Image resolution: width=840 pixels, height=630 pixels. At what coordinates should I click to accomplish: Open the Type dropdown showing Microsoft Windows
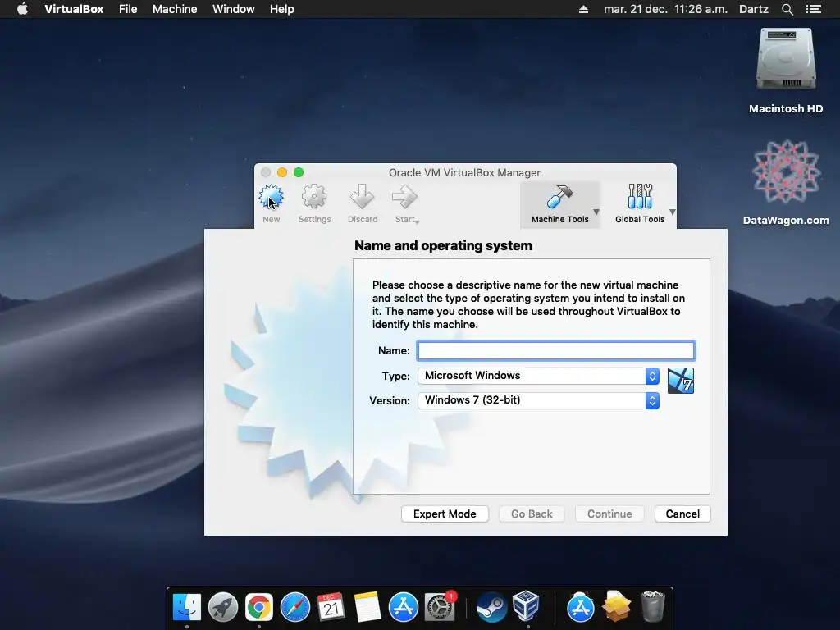click(538, 376)
